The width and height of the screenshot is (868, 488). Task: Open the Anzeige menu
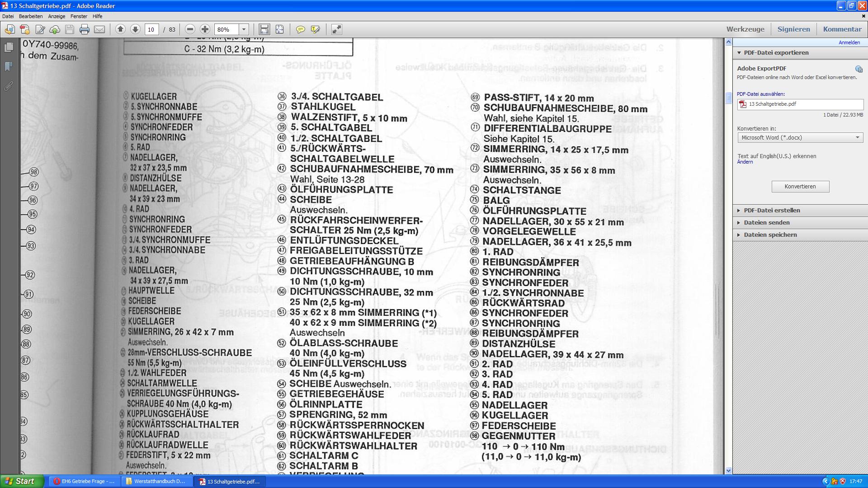(x=57, y=16)
